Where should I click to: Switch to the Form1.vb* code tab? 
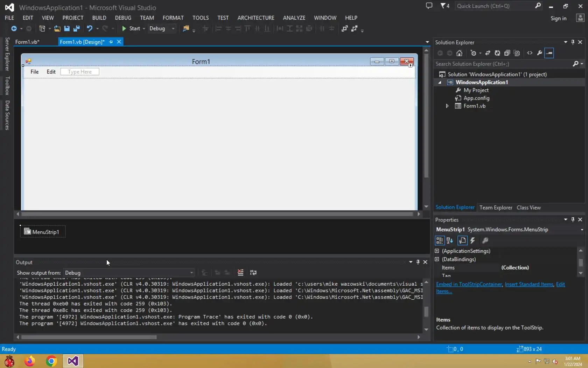27,42
